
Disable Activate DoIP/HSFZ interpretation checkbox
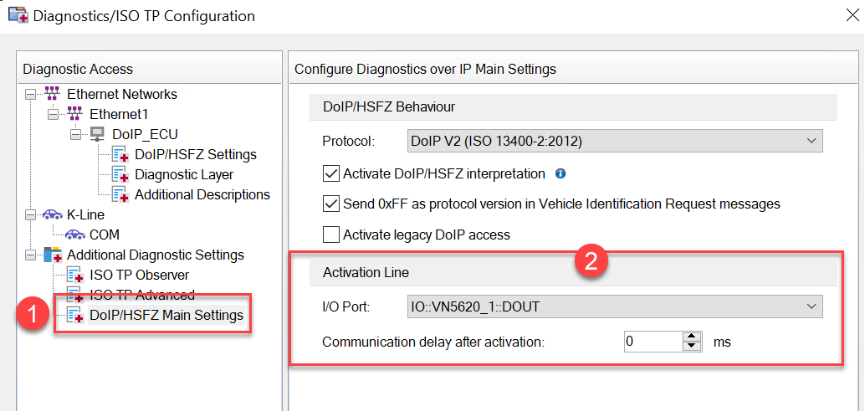[x=332, y=174]
